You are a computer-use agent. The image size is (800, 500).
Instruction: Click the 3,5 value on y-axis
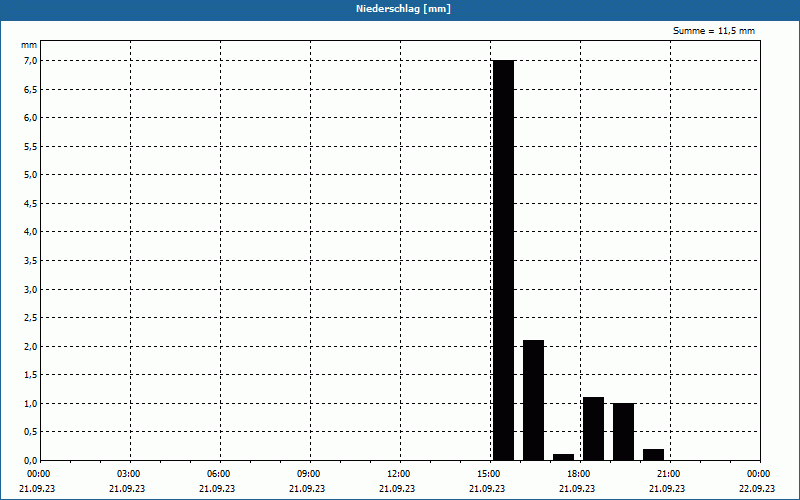click(30, 261)
